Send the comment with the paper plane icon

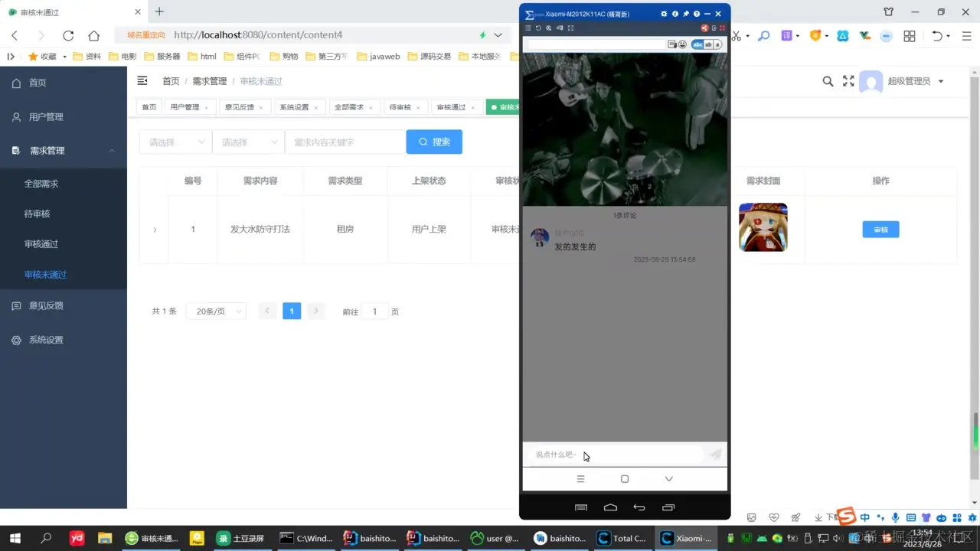point(714,455)
